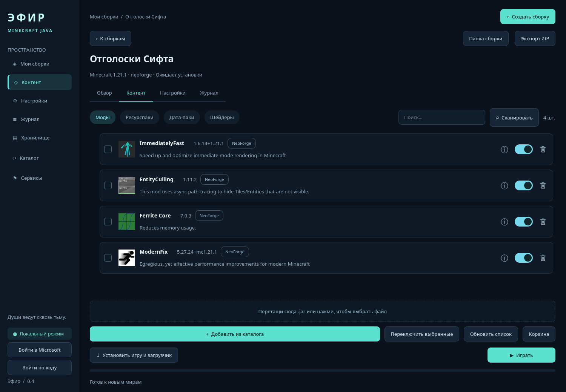Open Info for Ferrite Core mod

[504, 222]
